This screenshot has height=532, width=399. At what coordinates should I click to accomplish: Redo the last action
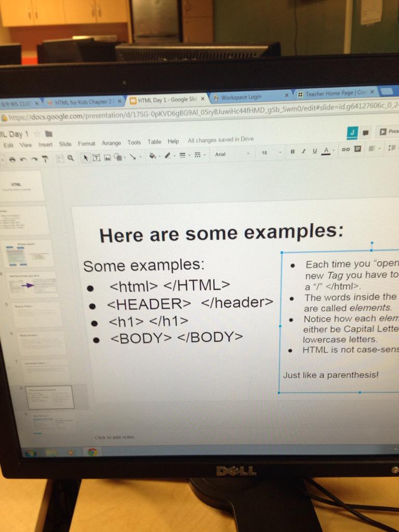tap(34, 159)
